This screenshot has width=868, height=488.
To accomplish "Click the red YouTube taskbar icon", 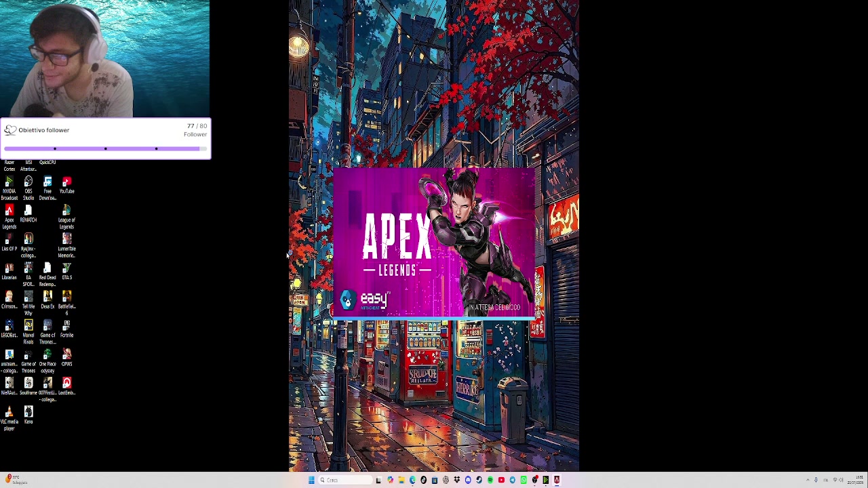I will coord(501,480).
